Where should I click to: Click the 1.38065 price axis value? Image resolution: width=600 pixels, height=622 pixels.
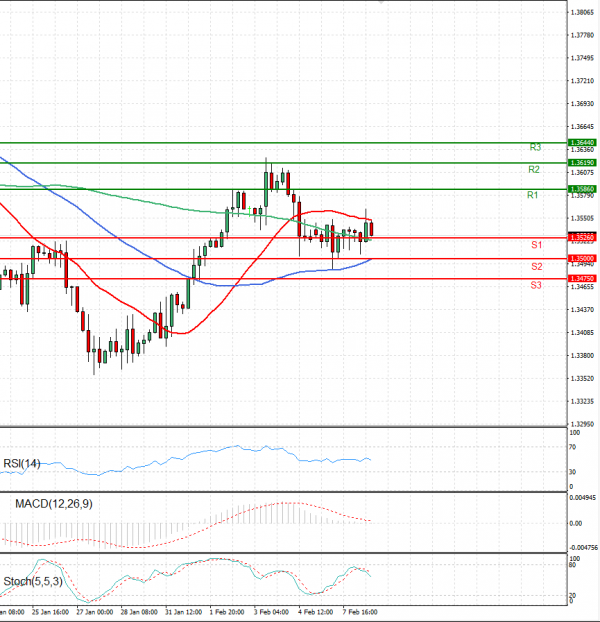pos(582,13)
